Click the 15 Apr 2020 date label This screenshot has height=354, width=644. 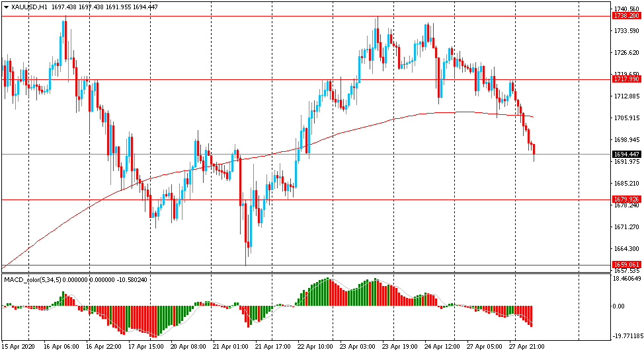[19, 347]
